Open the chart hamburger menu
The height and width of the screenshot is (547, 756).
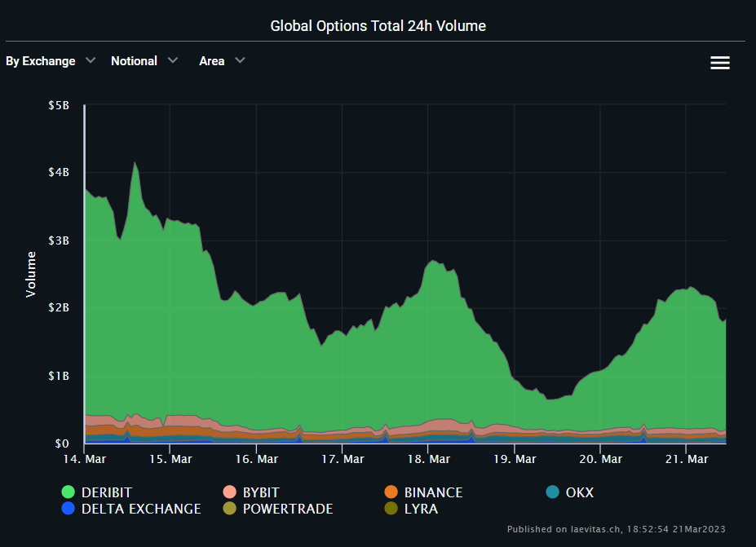[720, 63]
